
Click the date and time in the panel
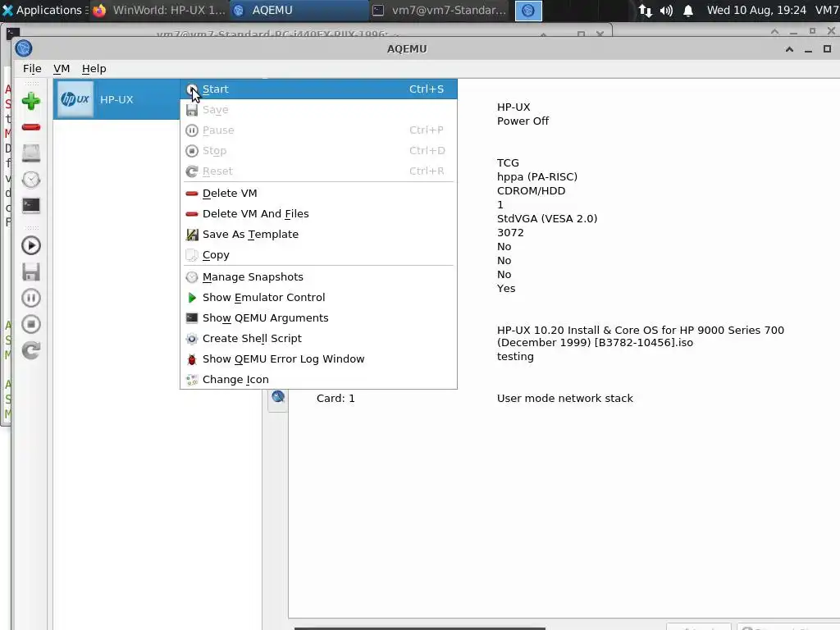[x=756, y=10]
